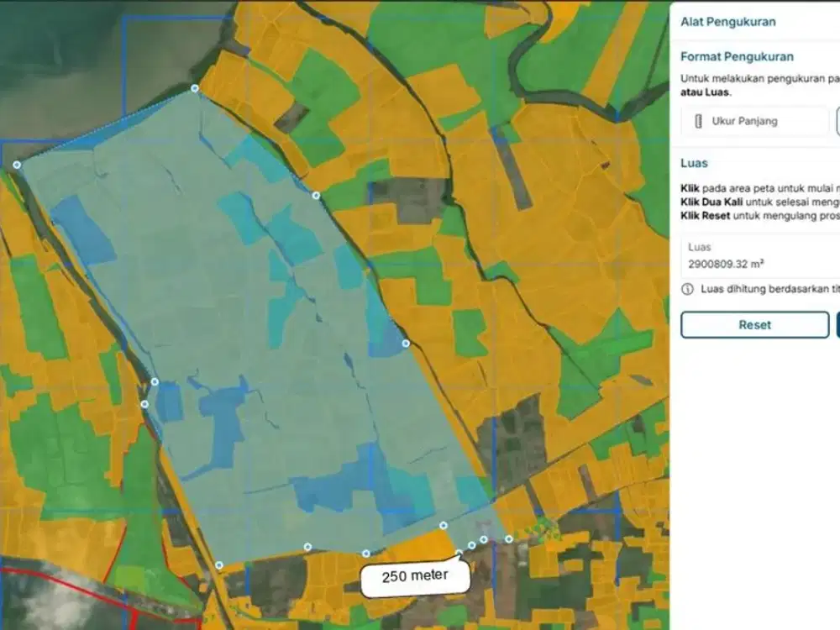This screenshot has width=840, height=630.
Task: Click the cut-off dark button beside Reset
Action: [x=838, y=324]
